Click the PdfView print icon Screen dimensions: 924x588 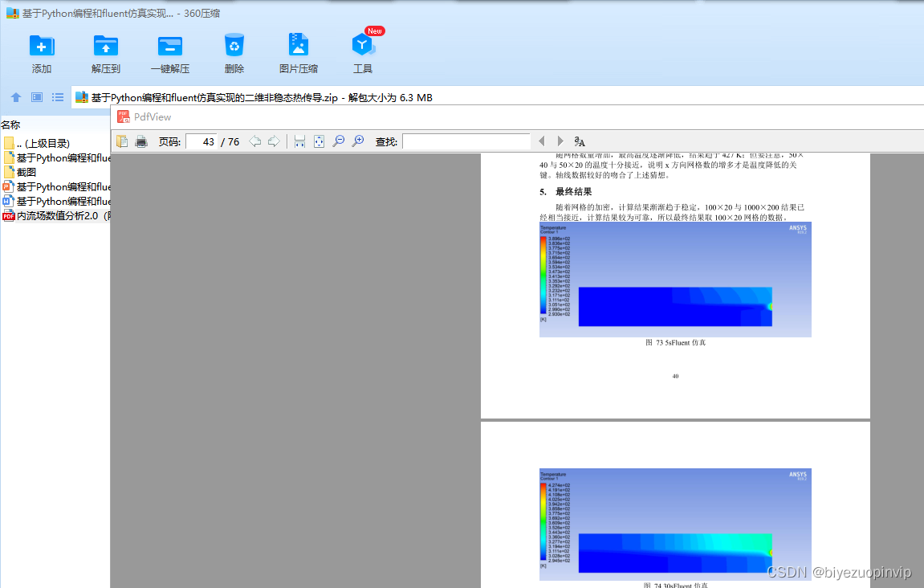coord(141,141)
